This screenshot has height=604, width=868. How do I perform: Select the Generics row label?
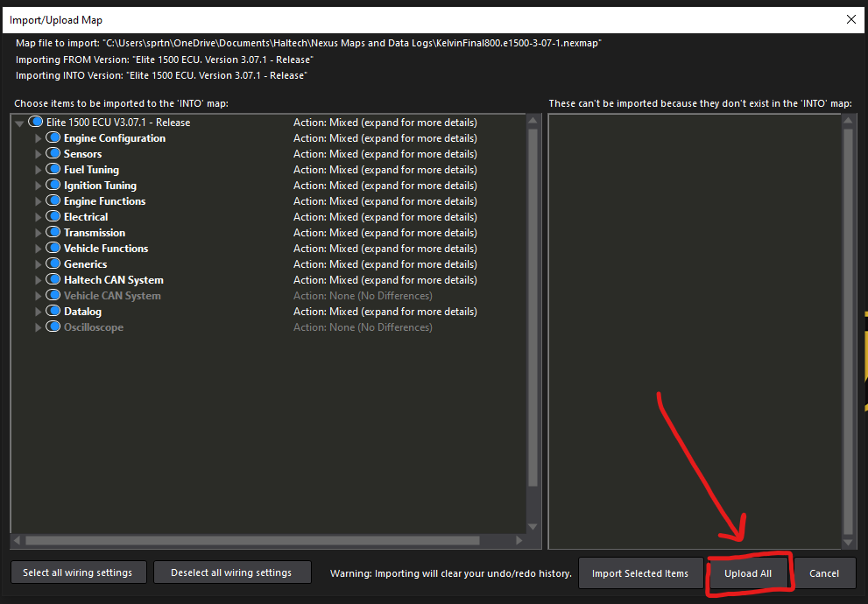click(85, 264)
